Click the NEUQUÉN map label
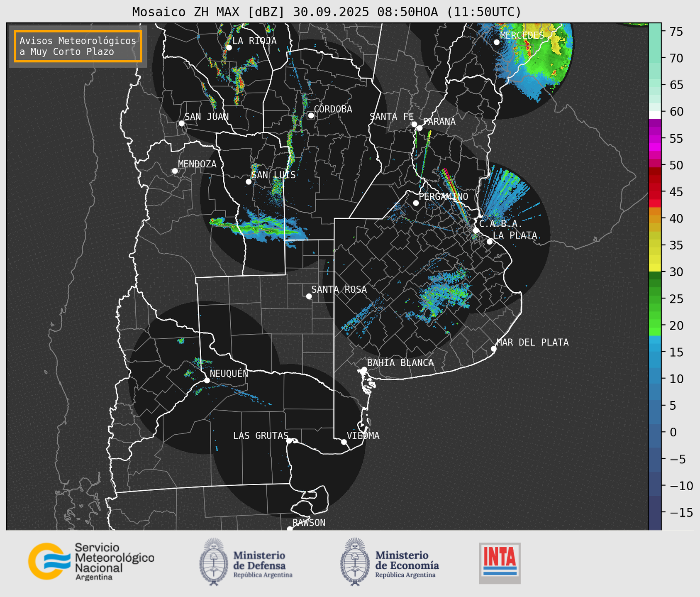700x597 pixels. pyautogui.click(x=229, y=373)
